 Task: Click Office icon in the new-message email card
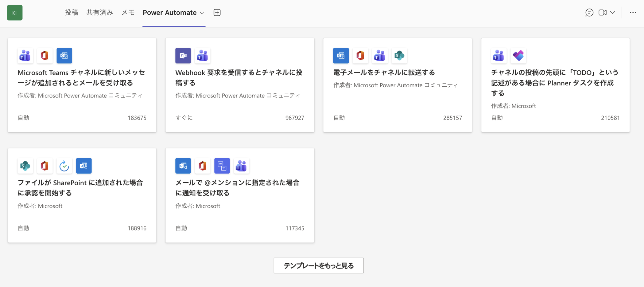tap(45, 56)
